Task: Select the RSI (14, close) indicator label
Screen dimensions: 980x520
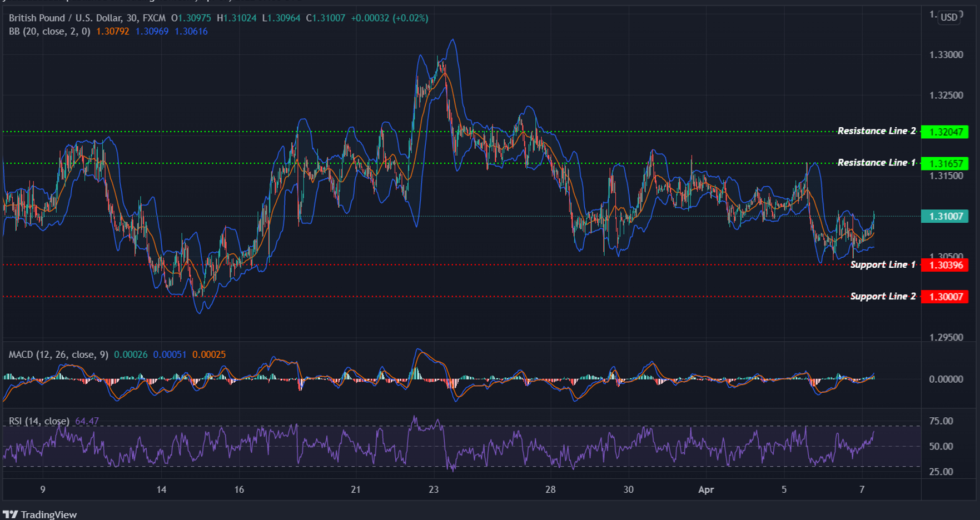Action: 39,421
